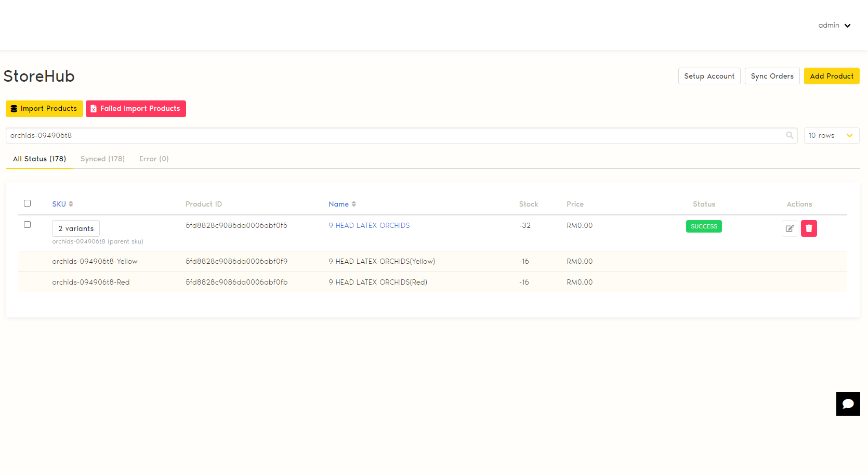Screen dimensions: 868x474
Task: Click the Sync Orders button
Action: pyautogui.click(x=772, y=76)
